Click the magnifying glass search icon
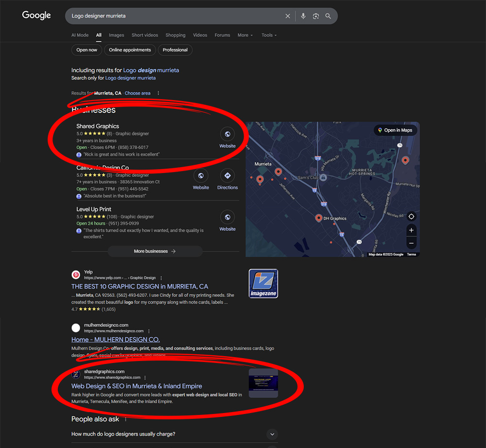 click(x=329, y=16)
